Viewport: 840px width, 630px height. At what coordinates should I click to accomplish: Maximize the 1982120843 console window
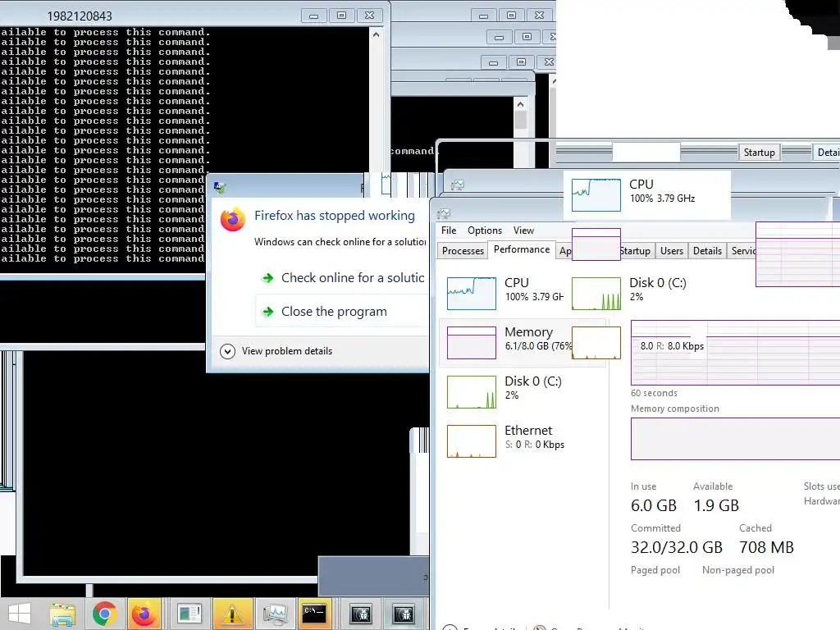point(342,16)
